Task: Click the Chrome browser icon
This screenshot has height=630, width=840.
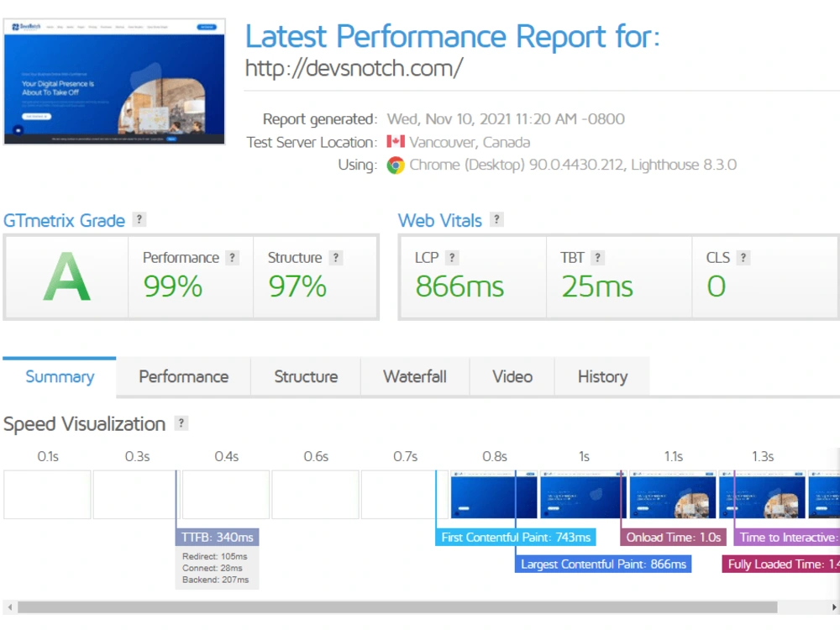Action: coord(396,165)
